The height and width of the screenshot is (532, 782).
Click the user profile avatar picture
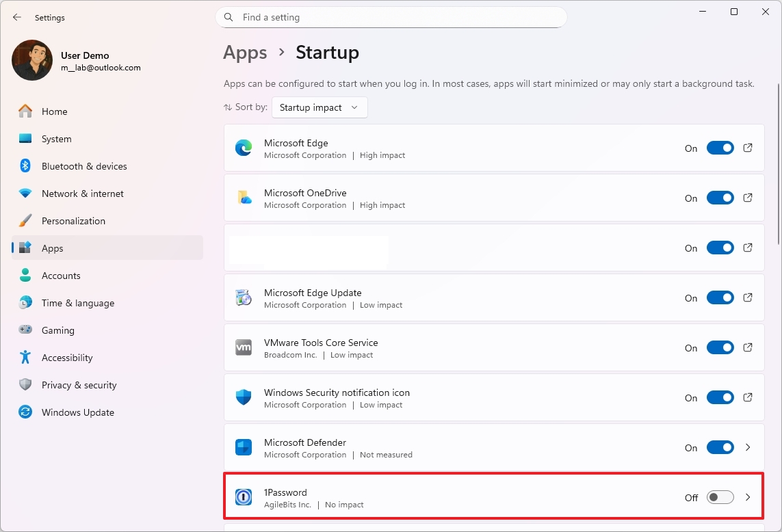31,60
